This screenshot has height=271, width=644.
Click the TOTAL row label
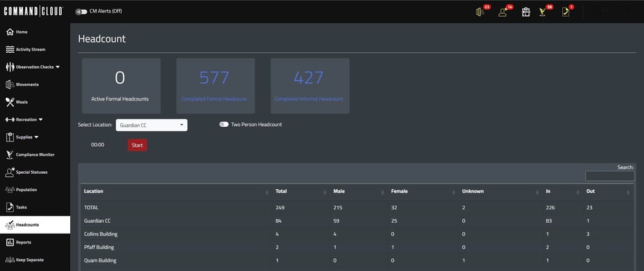coord(91,208)
